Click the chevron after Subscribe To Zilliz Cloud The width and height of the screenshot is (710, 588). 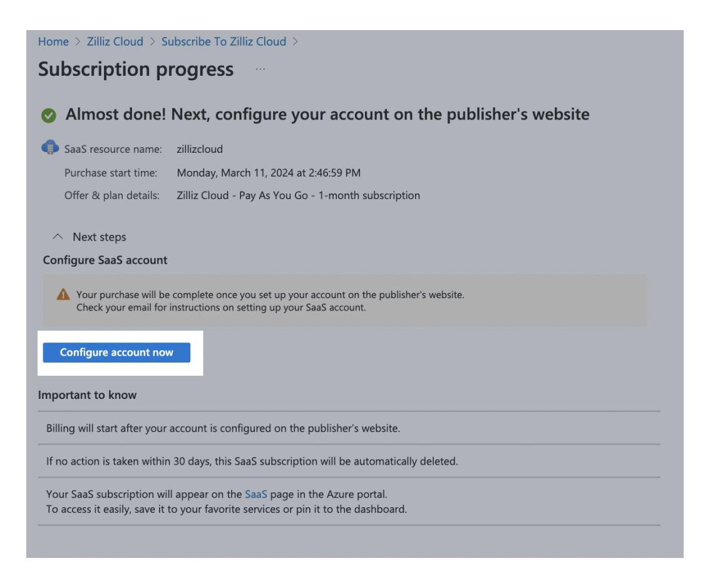(294, 41)
